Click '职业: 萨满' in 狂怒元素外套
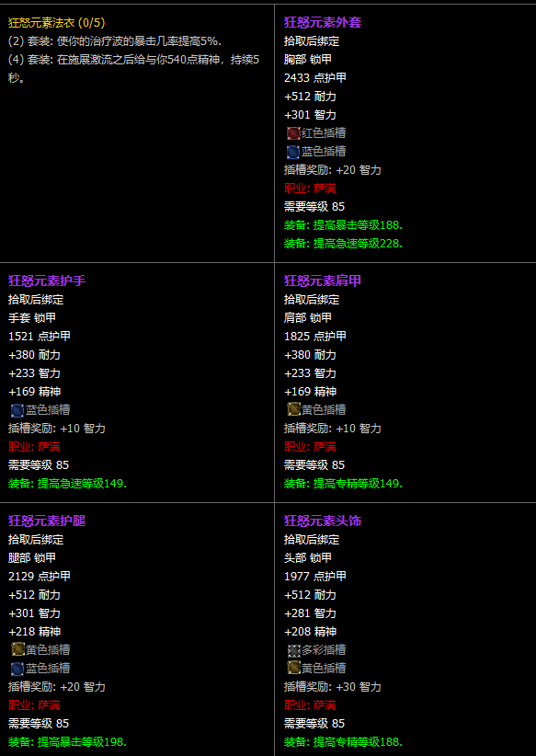Image resolution: width=536 pixels, height=756 pixels. 310,189
